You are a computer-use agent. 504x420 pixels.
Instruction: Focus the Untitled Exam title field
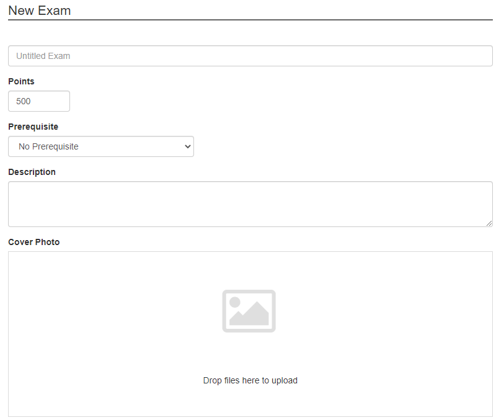tap(250, 56)
